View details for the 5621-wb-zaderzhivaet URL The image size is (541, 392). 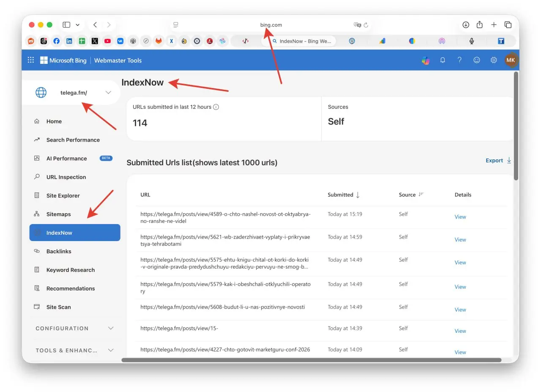point(460,240)
